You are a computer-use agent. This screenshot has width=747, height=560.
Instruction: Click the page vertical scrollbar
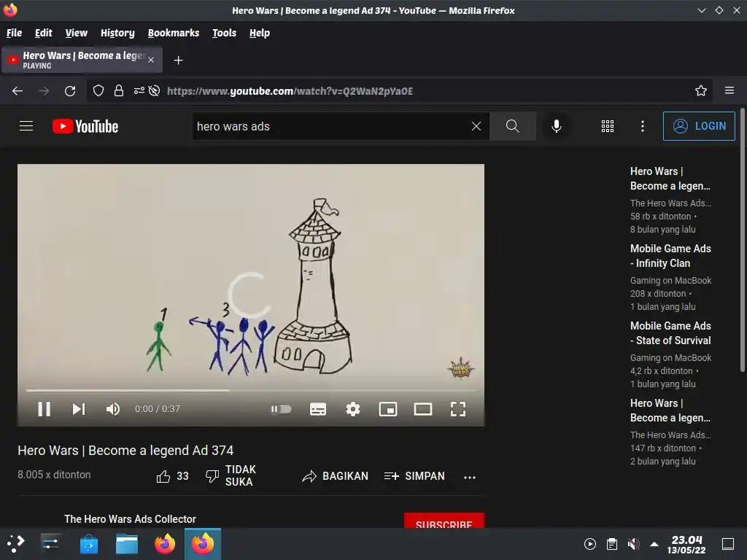tap(742, 241)
